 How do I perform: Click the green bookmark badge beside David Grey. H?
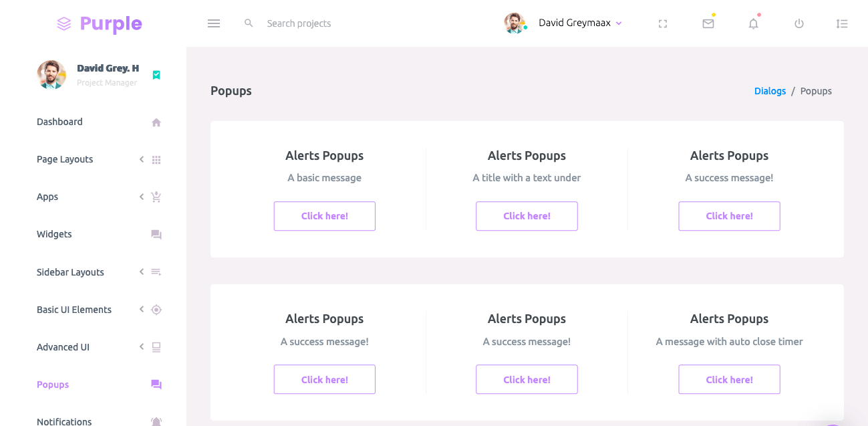[x=156, y=75]
